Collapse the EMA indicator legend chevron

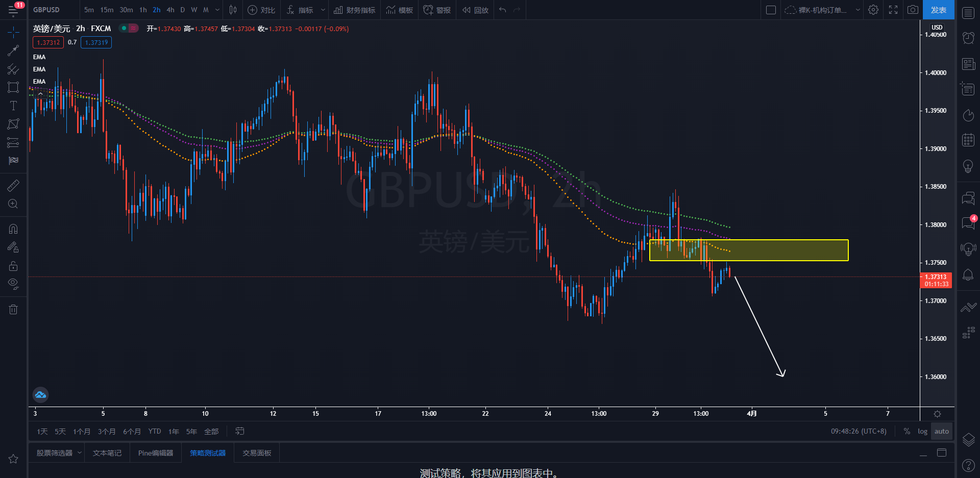40,93
